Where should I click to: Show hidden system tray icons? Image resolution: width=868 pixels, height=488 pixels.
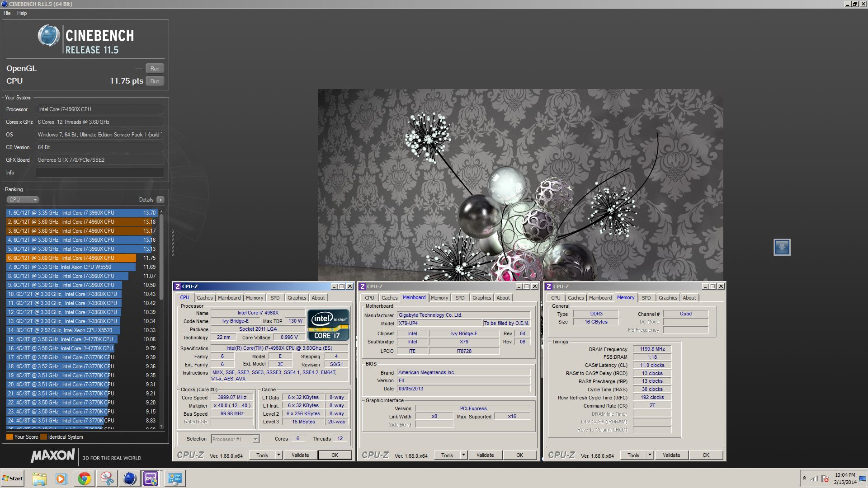click(x=804, y=478)
